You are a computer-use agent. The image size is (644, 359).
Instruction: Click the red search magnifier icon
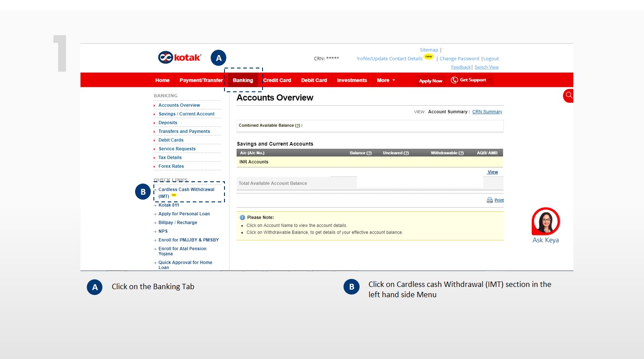(568, 95)
